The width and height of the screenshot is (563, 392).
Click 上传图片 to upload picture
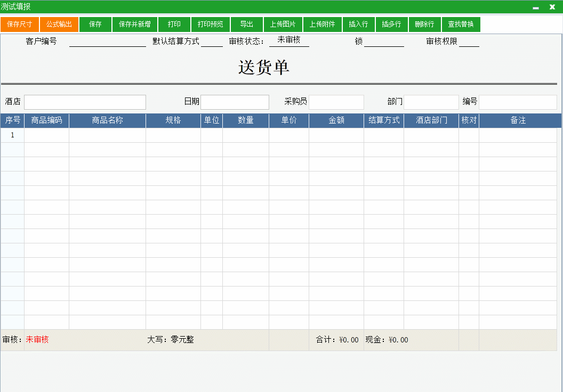(x=283, y=24)
